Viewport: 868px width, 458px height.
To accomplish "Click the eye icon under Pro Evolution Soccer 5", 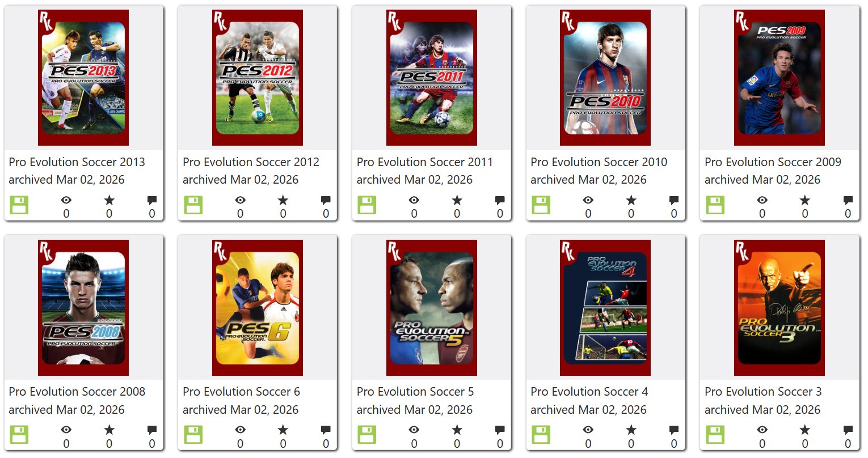I will 414,430.
